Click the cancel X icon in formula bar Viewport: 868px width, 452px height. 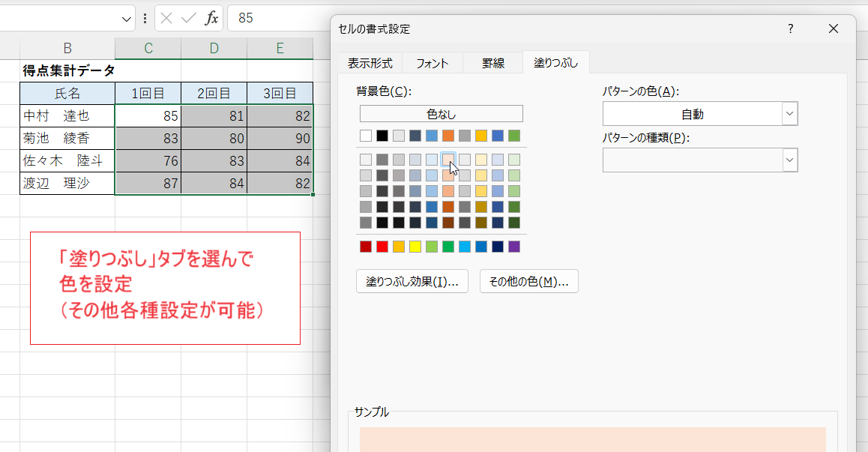[x=166, y=18]
